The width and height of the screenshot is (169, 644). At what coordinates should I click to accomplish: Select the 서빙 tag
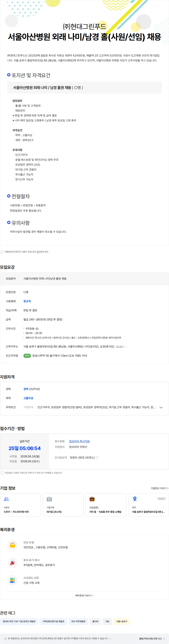pyautogui.click(x=107, y=621)
